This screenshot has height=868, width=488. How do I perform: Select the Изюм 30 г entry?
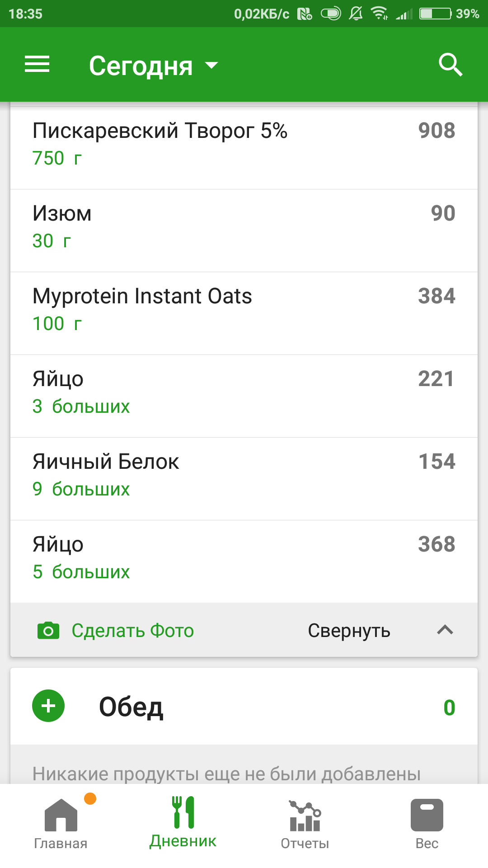(x=244, y=227)
